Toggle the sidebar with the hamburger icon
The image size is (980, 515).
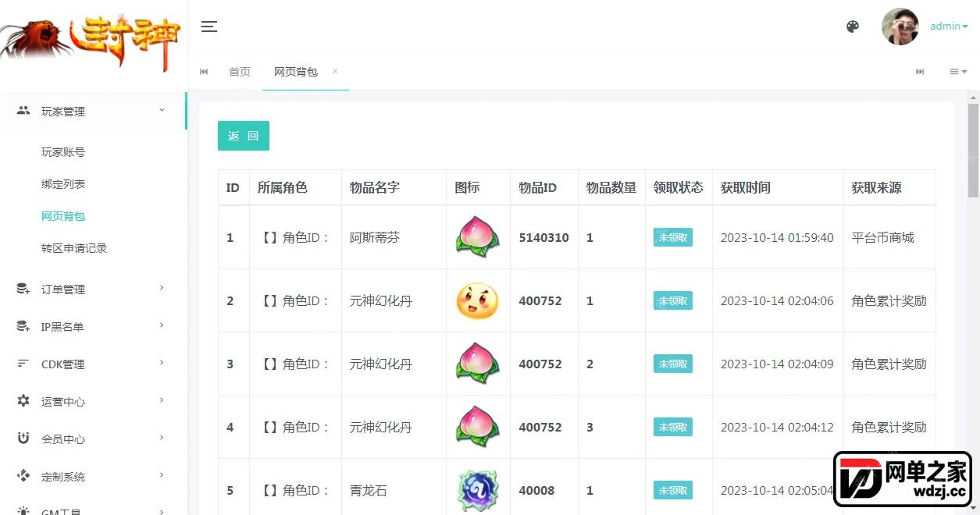209,27
